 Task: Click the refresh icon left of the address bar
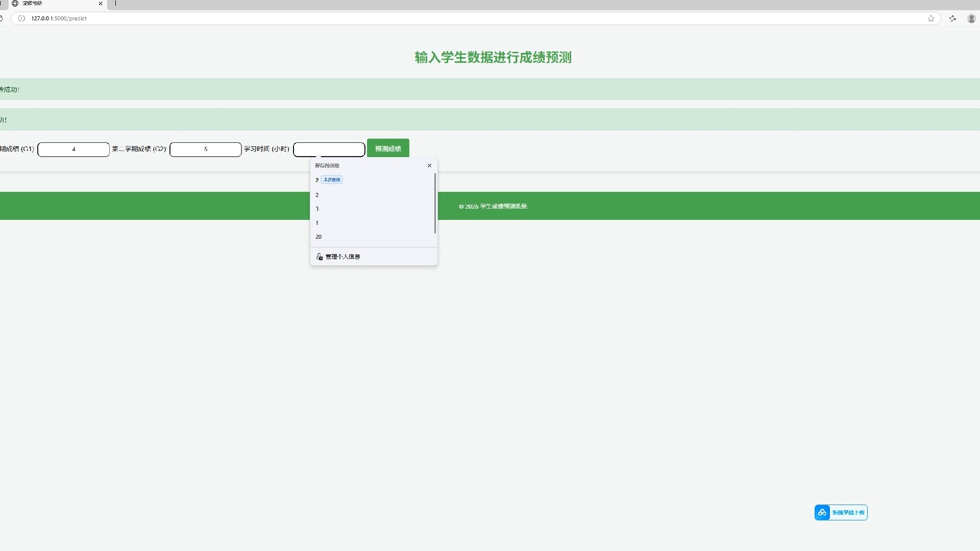pyautogui.click(x=2, y=18)
